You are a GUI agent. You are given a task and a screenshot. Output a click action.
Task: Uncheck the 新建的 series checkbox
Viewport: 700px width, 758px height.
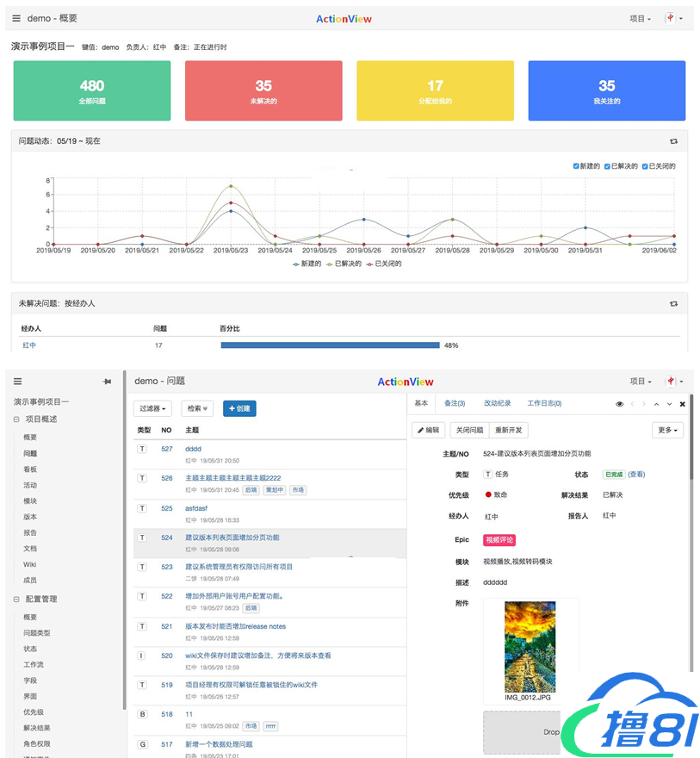tap(577, 166)
